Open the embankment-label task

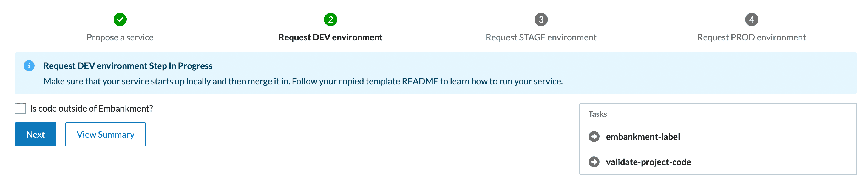tap(643, 137)
